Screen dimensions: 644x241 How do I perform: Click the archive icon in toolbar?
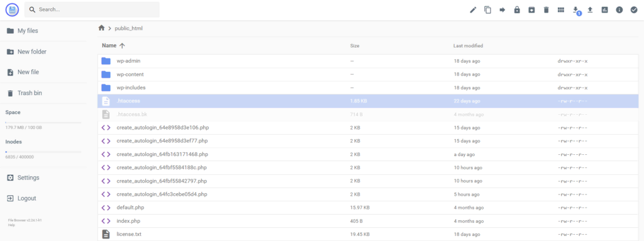[531, 10]
